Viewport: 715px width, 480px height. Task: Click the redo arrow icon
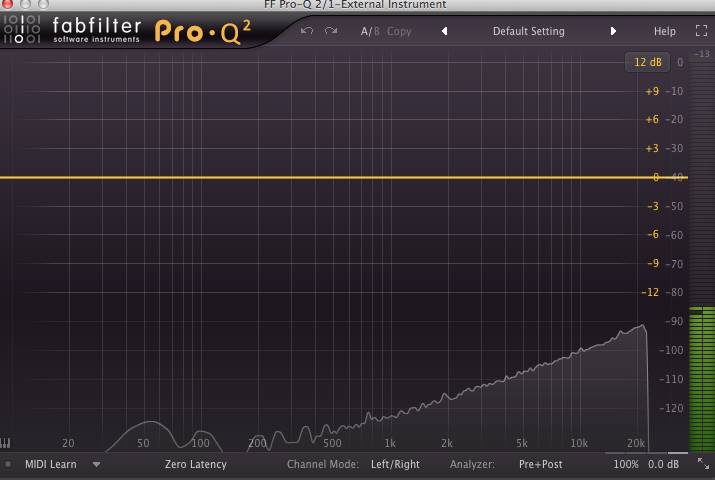coord(331,31)
